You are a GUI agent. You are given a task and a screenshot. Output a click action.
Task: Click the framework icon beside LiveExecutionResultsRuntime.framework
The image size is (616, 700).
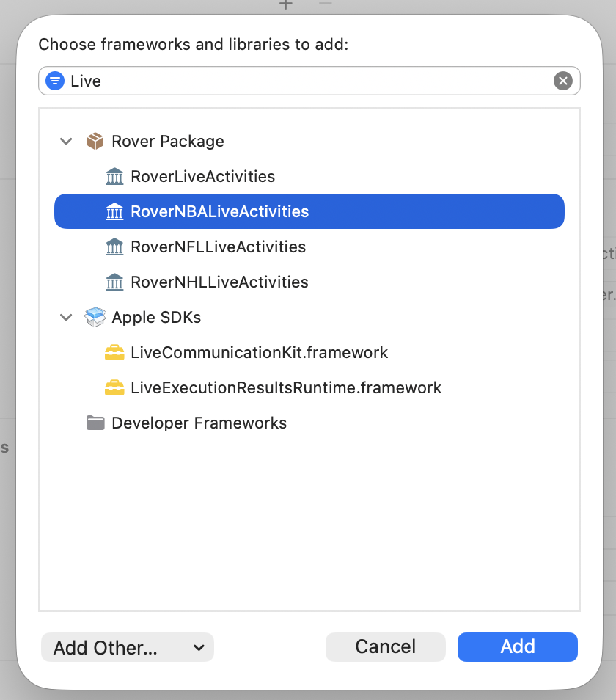(x=114, y=387)
